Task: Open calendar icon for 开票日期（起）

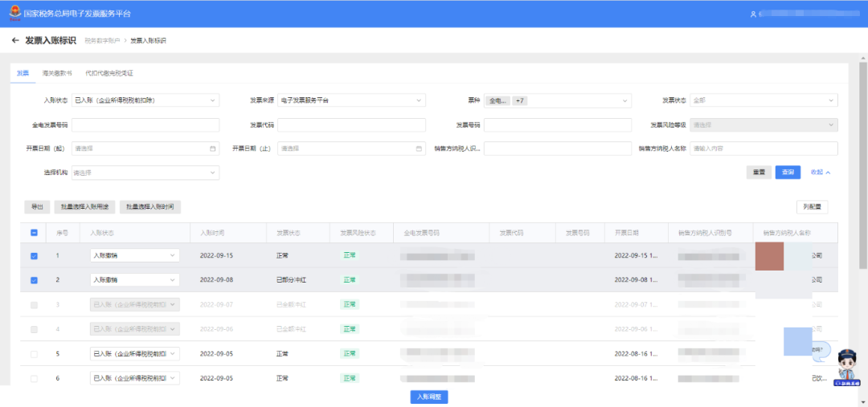Action: pyautogui.click(x=213, y=149)
